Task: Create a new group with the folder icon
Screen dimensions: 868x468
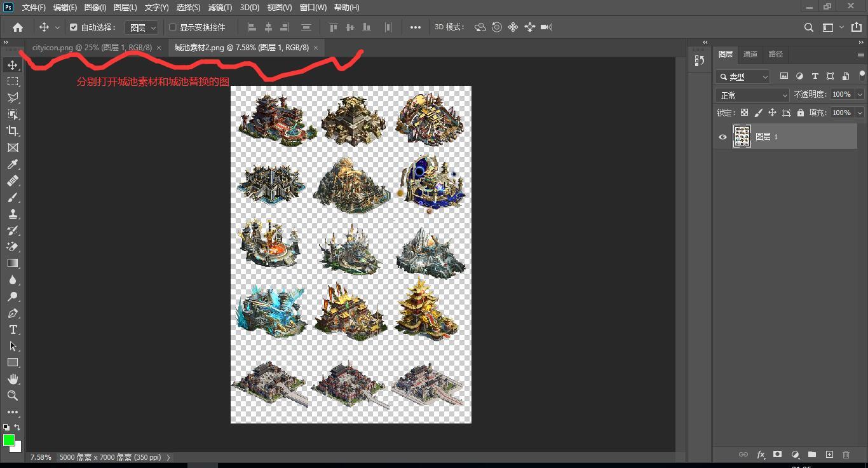Action: point(812,455)
